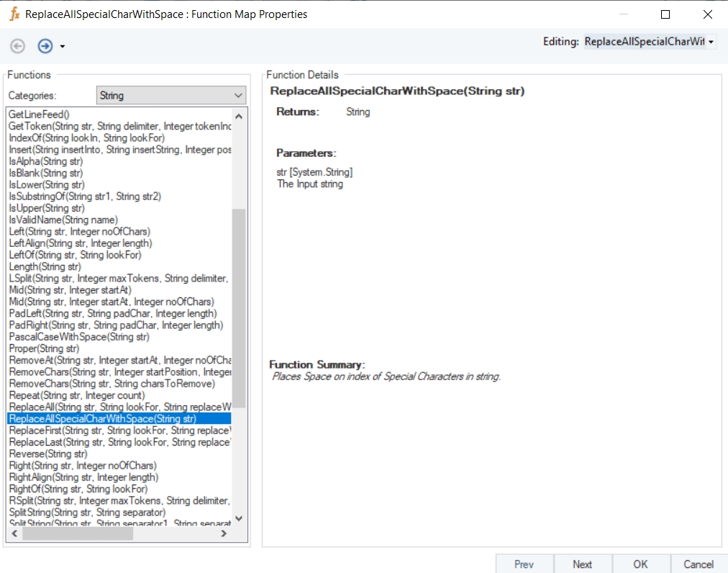Click the function list scroll up arrow

point(239,116)
